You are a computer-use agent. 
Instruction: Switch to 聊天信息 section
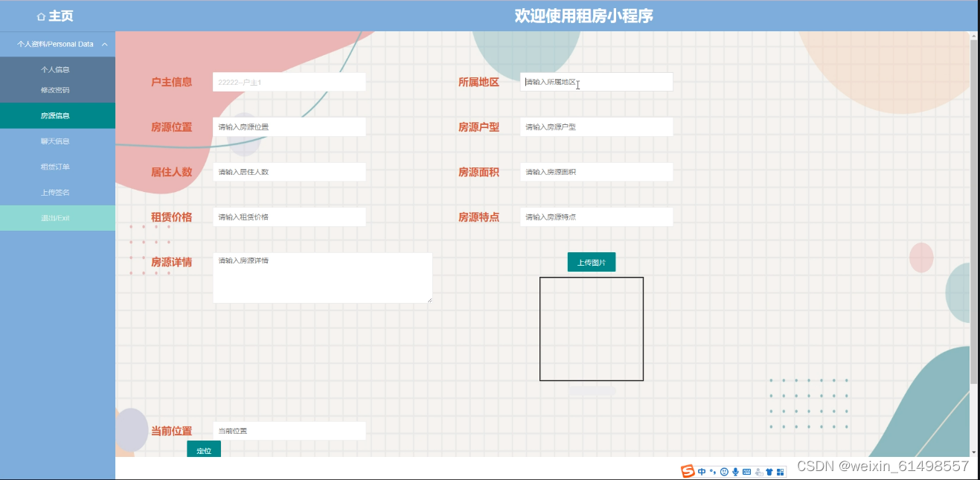coord(57,141)
